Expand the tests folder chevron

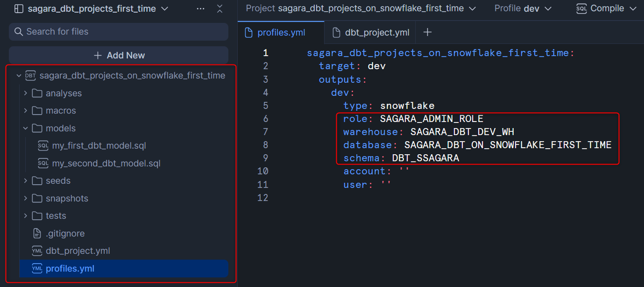[26, 215]
